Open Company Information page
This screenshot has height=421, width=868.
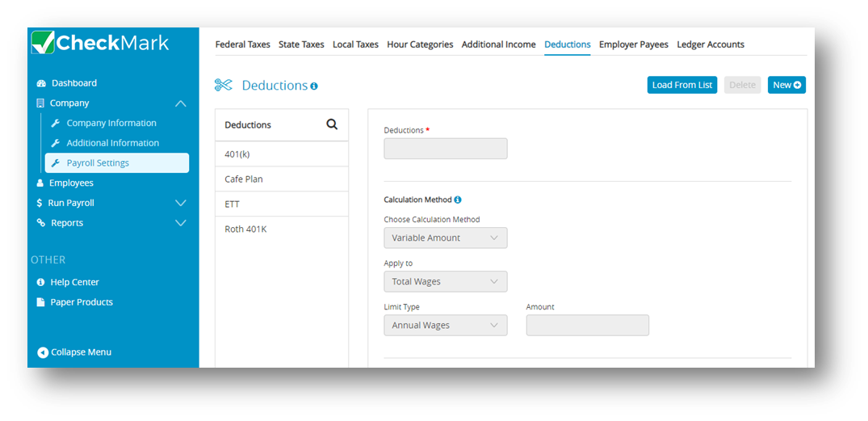click(111, 123)
